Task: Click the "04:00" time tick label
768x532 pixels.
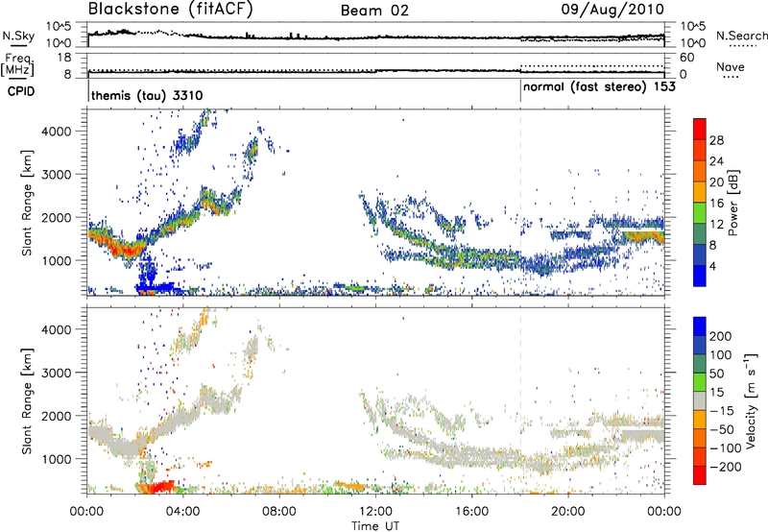Action: pos(182,512)
